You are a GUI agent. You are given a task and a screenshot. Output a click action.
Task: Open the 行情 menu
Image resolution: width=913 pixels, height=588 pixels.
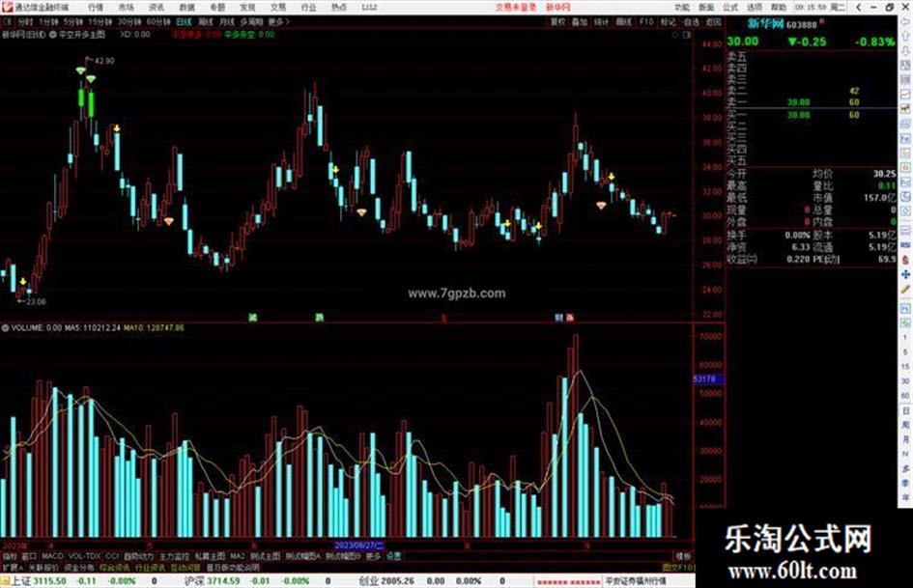96,7
